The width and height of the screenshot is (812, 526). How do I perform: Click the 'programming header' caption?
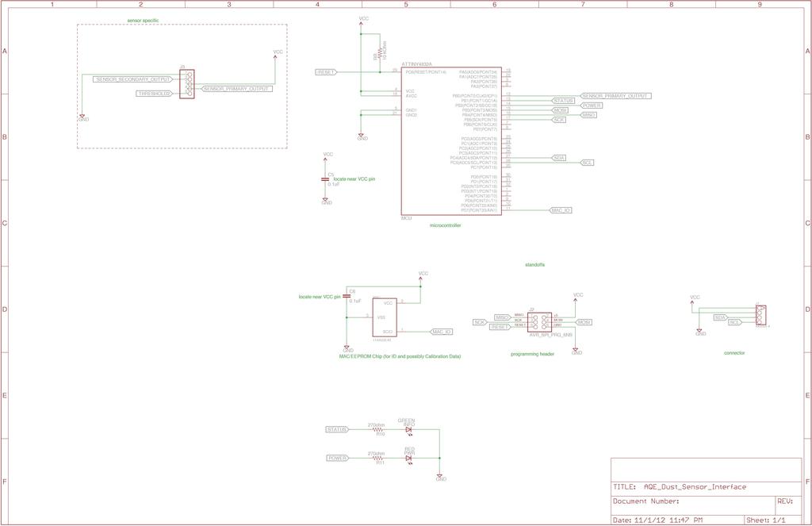click(x=532, y=354)
